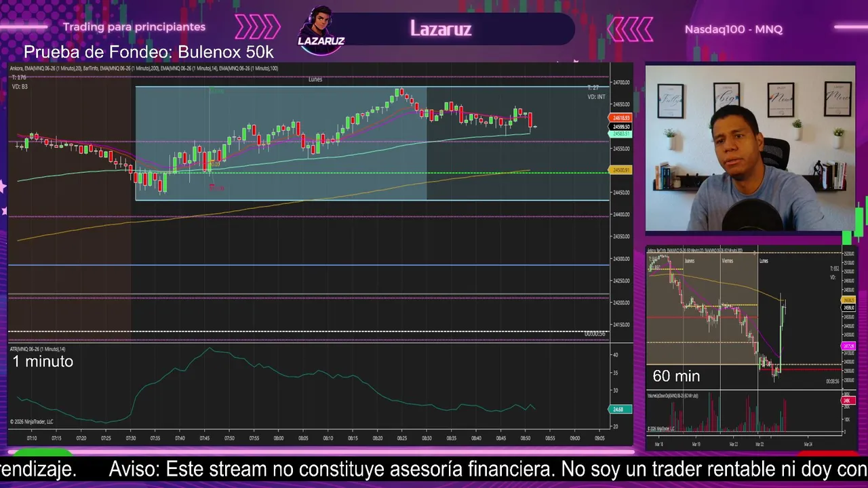
Task: Click the 24300.00 price axis label
Action: [x=621, y=259]
